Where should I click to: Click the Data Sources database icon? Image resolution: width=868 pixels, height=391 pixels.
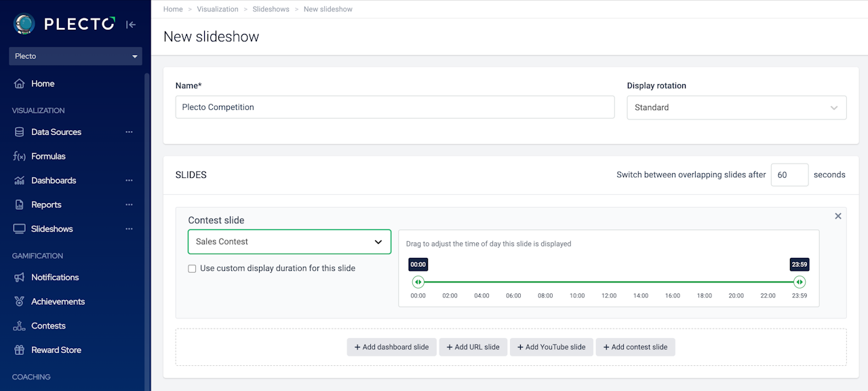pos(19,132)
